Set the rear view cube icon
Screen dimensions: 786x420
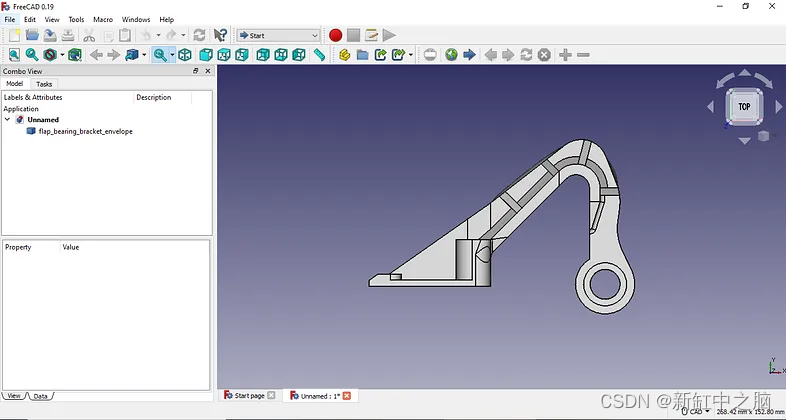pos(263,55)
